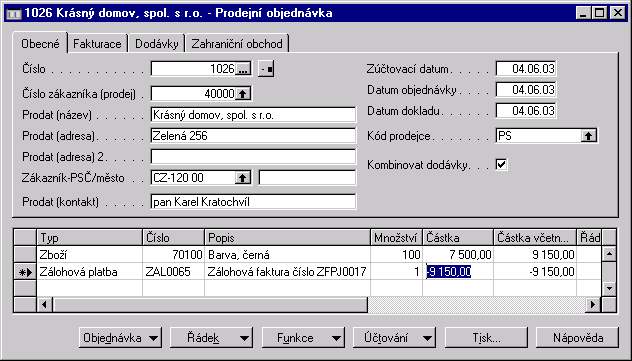Click the window system icon in title bar
This screenshot has width=632, height=361.
14,13
